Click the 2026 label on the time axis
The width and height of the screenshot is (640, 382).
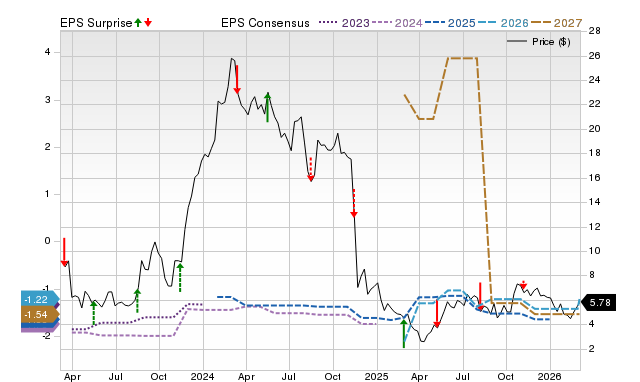pos(549,376)
